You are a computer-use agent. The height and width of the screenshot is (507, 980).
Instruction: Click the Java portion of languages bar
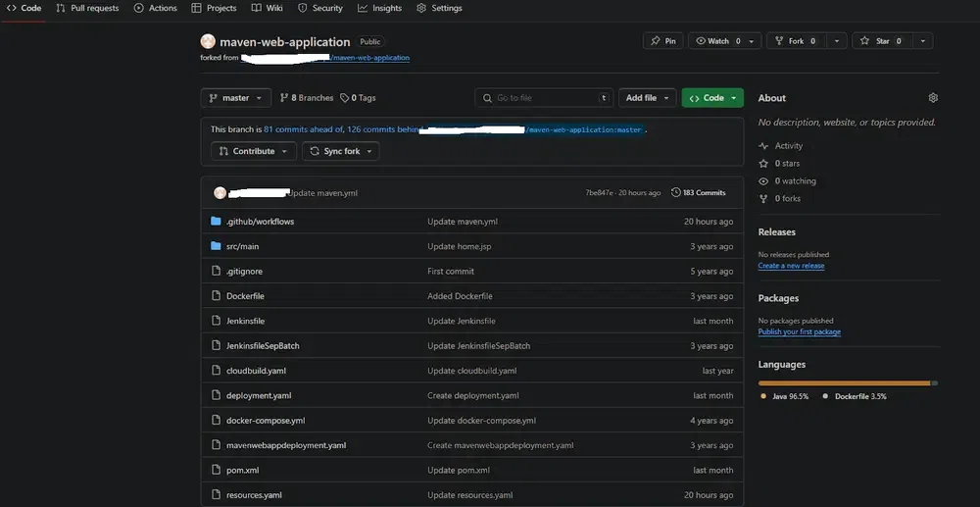(845, 383)
